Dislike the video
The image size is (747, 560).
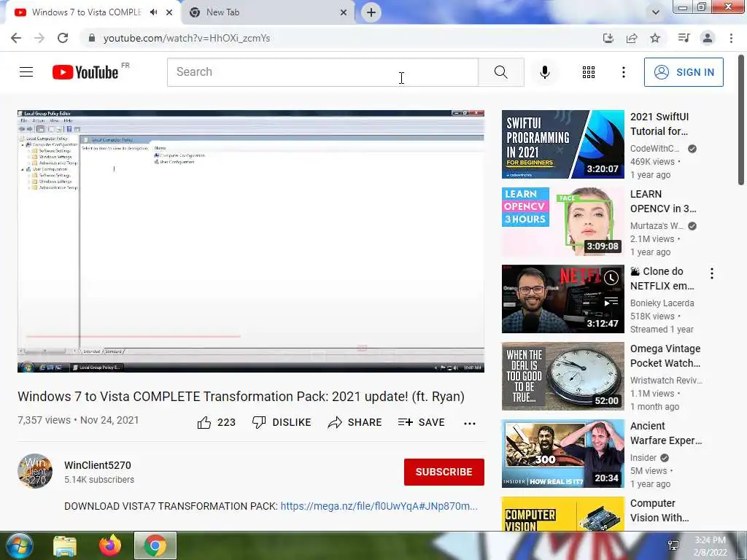(282, 422)
